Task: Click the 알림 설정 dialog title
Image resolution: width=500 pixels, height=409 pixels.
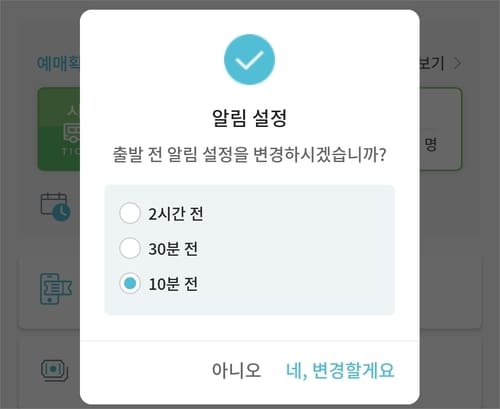Action: click(249, 118)
